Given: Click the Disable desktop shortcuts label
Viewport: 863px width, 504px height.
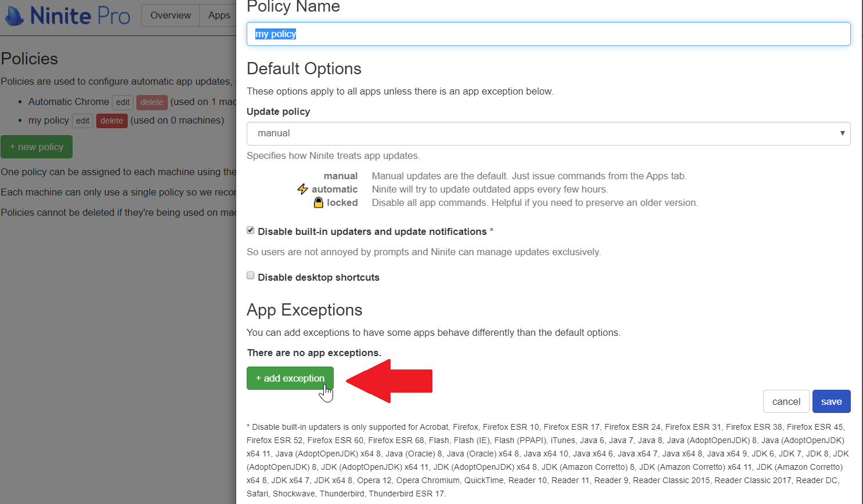Looking at the screenshot, I should point(319,277).
